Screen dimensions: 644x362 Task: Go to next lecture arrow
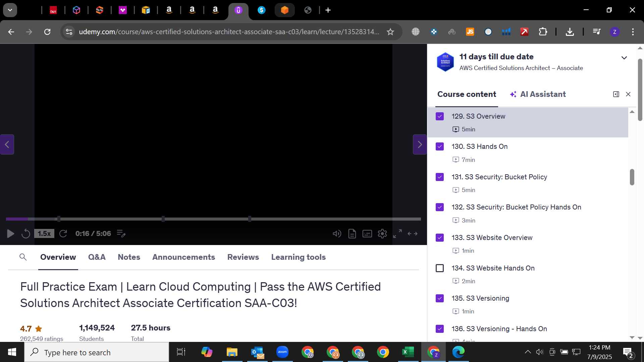point(420,144)
